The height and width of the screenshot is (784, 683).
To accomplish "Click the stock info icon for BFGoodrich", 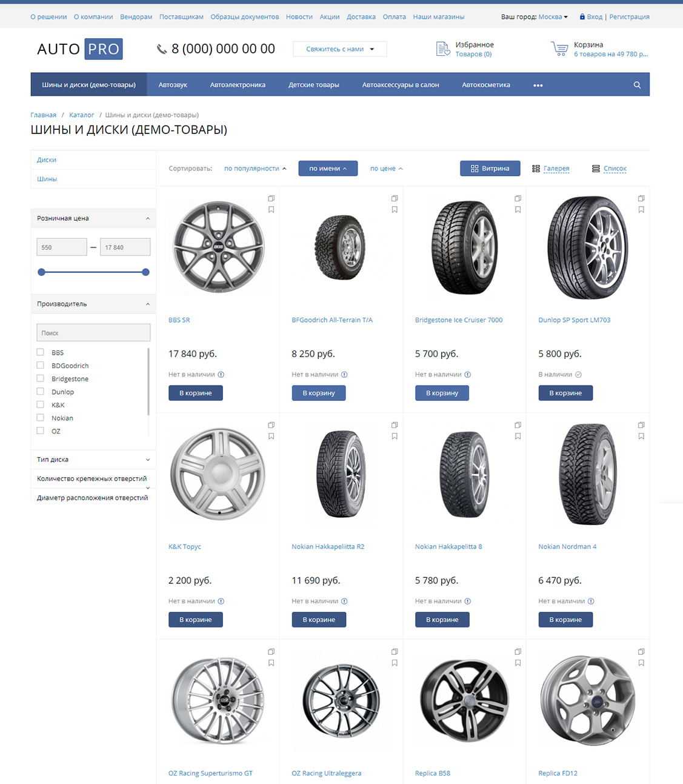I will 344,375.
